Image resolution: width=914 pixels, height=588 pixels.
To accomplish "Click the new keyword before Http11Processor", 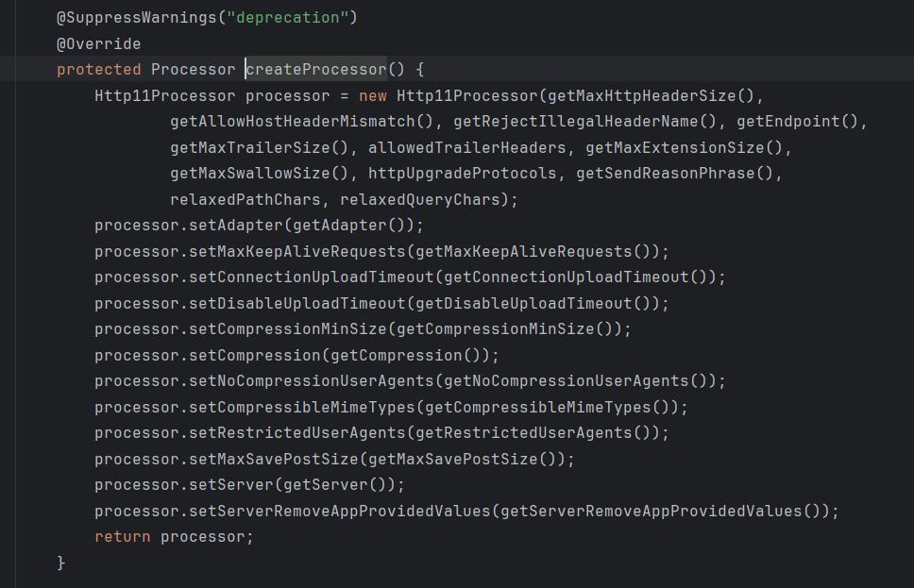I will [372, 95].
